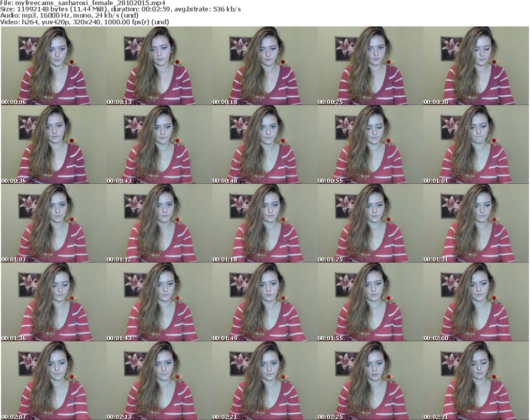530x420 pixels.
Task: Open the thumbnail stamped 00:00:13
Action: pyautogui.click(x=159, y=66)
